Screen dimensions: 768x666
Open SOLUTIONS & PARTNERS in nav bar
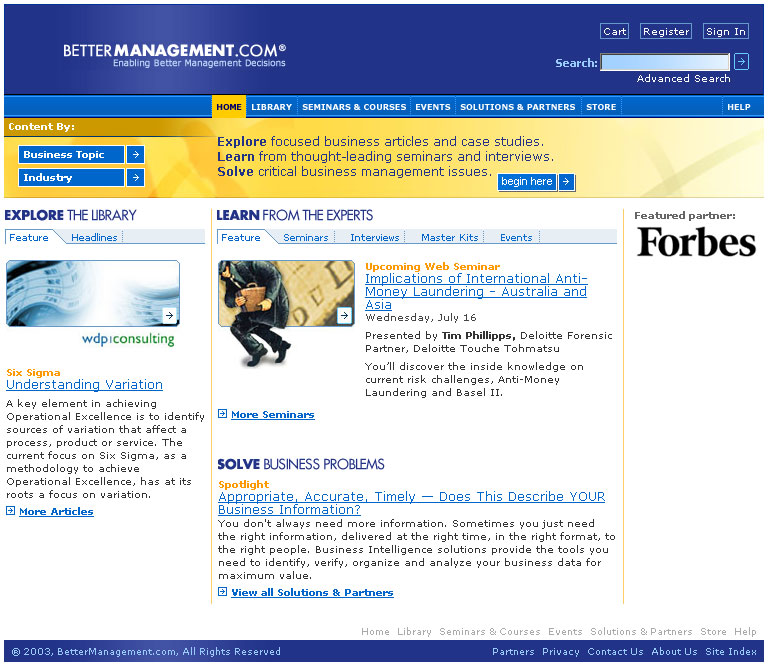point(518,107)
